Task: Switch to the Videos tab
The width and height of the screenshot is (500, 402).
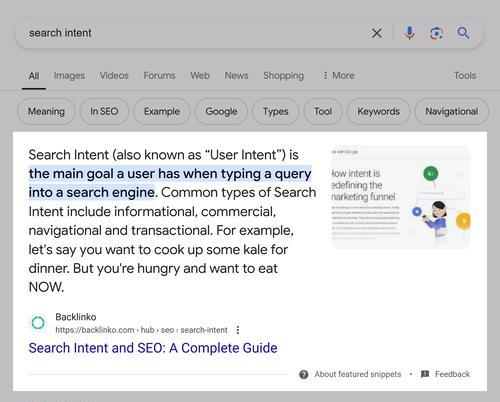Action: click(x=114, y=76)
